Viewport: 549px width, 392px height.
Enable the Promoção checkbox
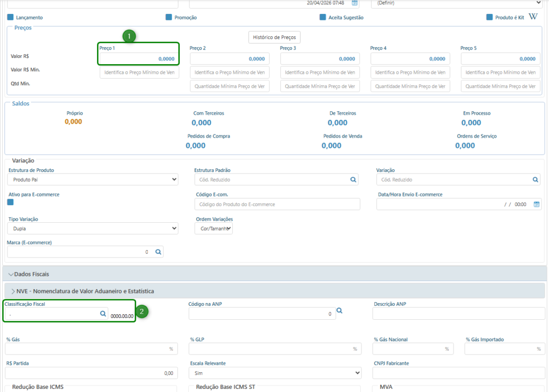tap(169, 17)
